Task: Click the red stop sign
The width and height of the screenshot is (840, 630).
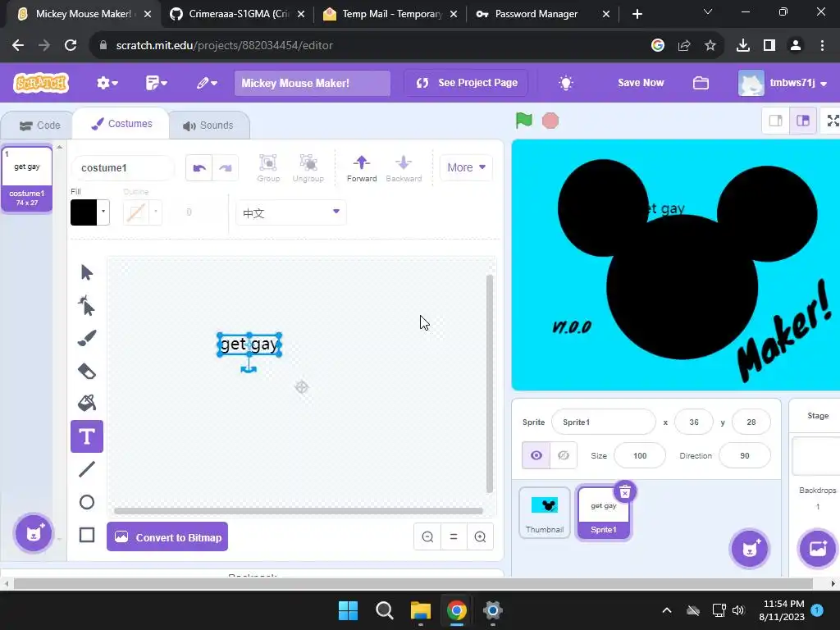Action: tap(550, 121)
